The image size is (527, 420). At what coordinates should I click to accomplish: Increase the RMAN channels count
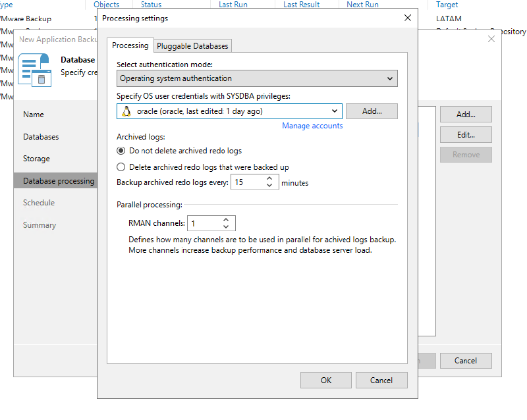coord(226,219)
